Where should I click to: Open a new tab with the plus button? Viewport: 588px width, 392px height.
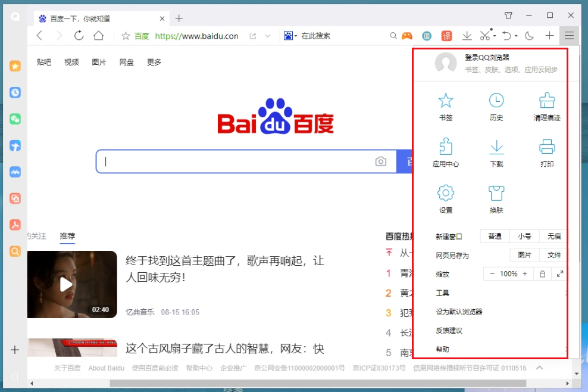pos(179,18)
